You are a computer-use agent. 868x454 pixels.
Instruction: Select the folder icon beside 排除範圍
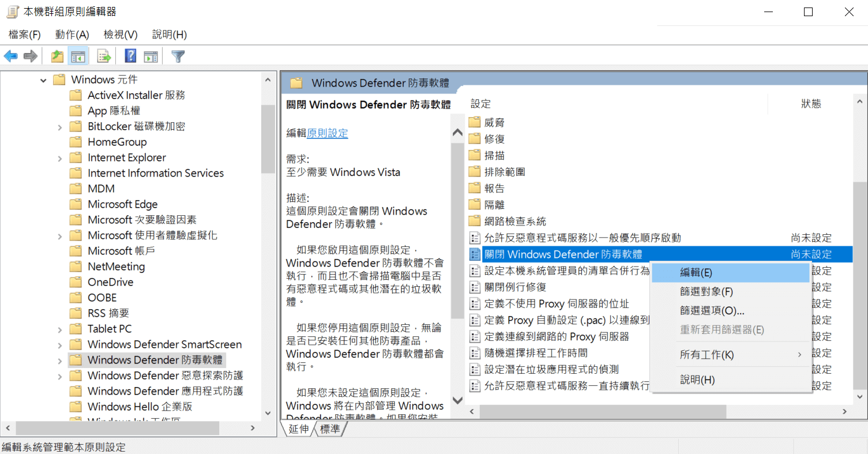[x=475, y=172]
